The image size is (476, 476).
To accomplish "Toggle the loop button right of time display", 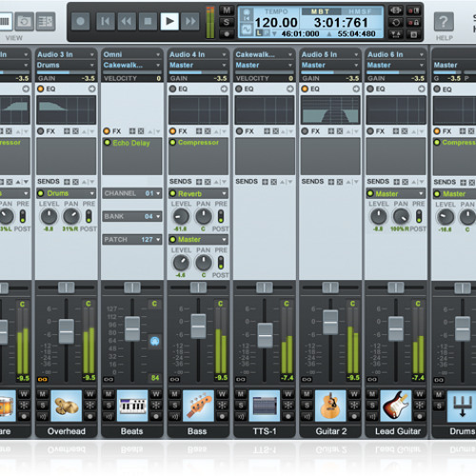I will click(x=396, y=22).
